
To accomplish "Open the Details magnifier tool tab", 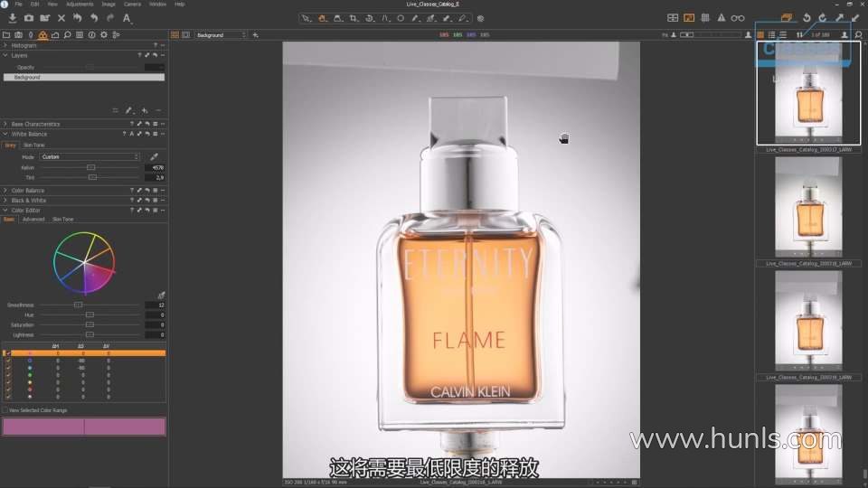I will [x=67, y=35].
